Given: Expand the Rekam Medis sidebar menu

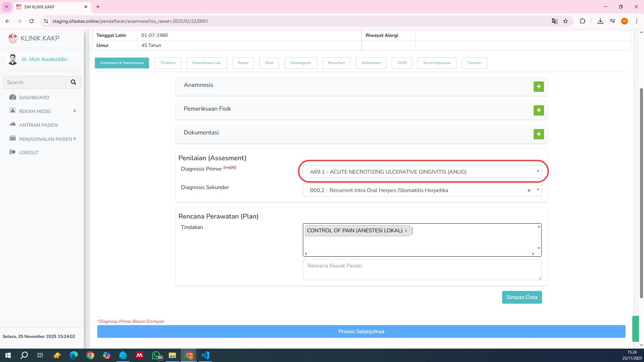Looking at the screenshot, I should [x=35, y=111].
